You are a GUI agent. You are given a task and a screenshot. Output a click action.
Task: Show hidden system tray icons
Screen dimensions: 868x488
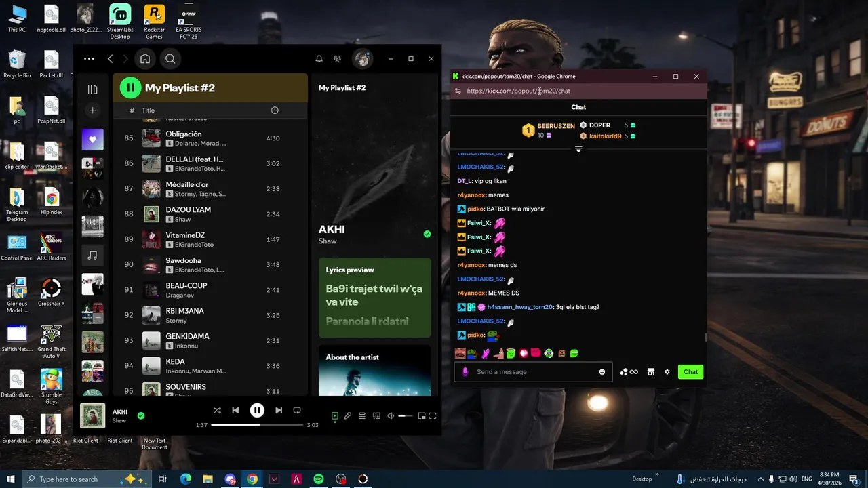coord(761,479)
